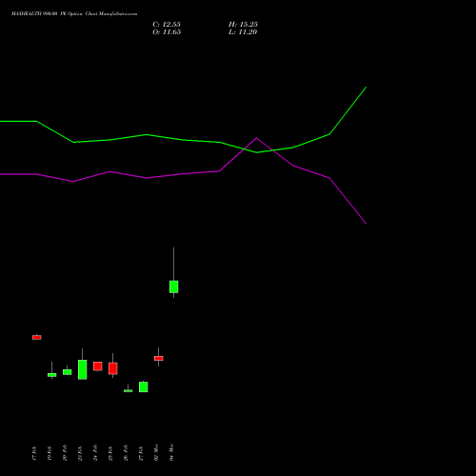Click the 25 Feb date label
Screen dimensions: 476x476
[110, 453]
